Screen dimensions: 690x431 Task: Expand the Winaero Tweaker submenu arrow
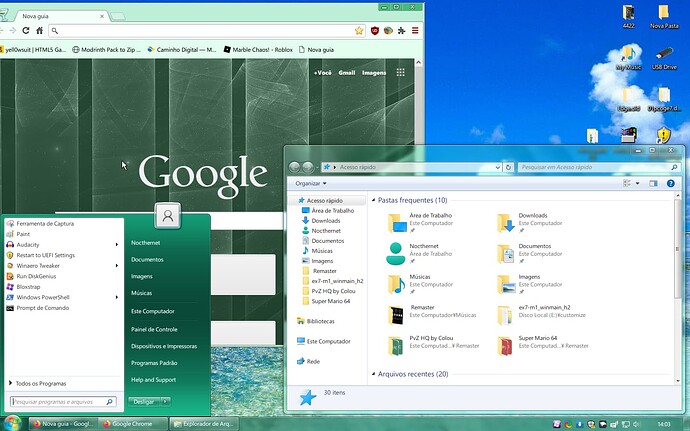click(117, 266)
